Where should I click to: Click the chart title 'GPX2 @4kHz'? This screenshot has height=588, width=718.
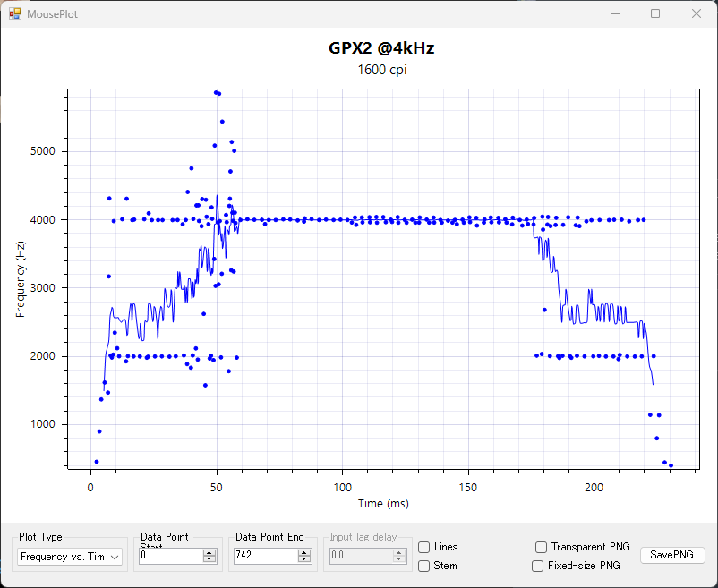[x=381, y=48]
